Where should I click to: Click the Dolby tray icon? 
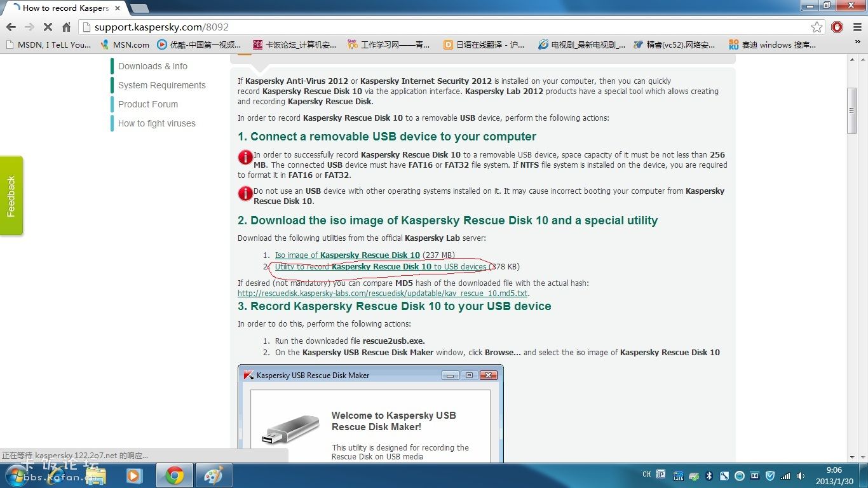(x=755, y=475)
